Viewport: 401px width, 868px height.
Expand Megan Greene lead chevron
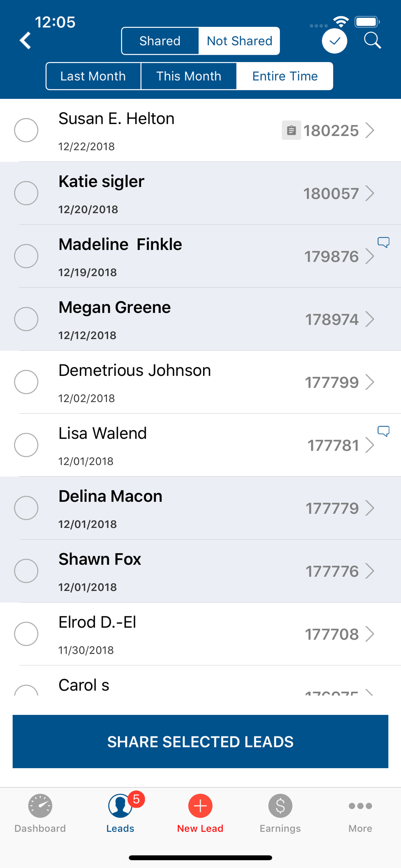point(370,319)
